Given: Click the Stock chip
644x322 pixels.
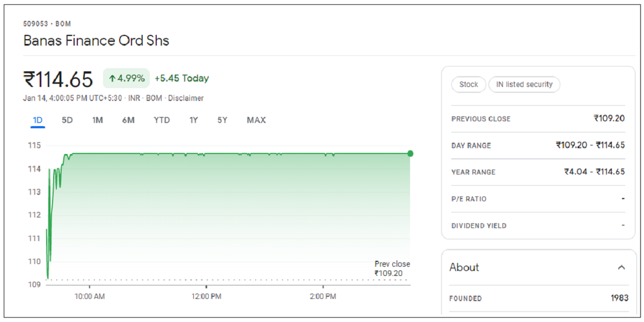Looking at the screenshot, I should (x=469, y=84).
